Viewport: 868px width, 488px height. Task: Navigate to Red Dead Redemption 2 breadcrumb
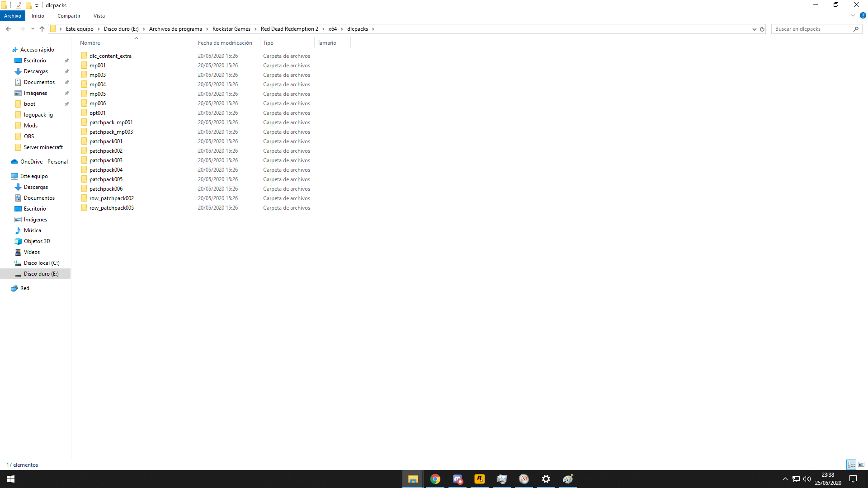click(289, 29)
